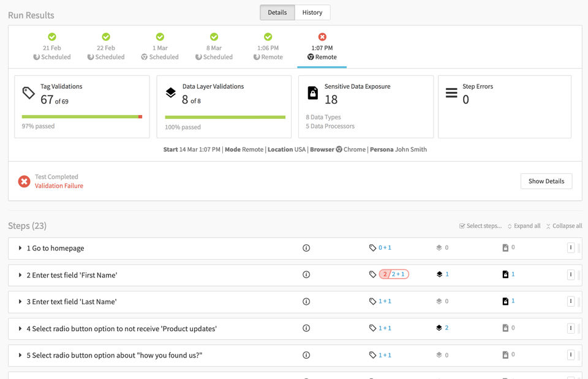Select the 21 Feb Scheduled run
Screen dimensions: 588x379
click(x=52, y=48)
